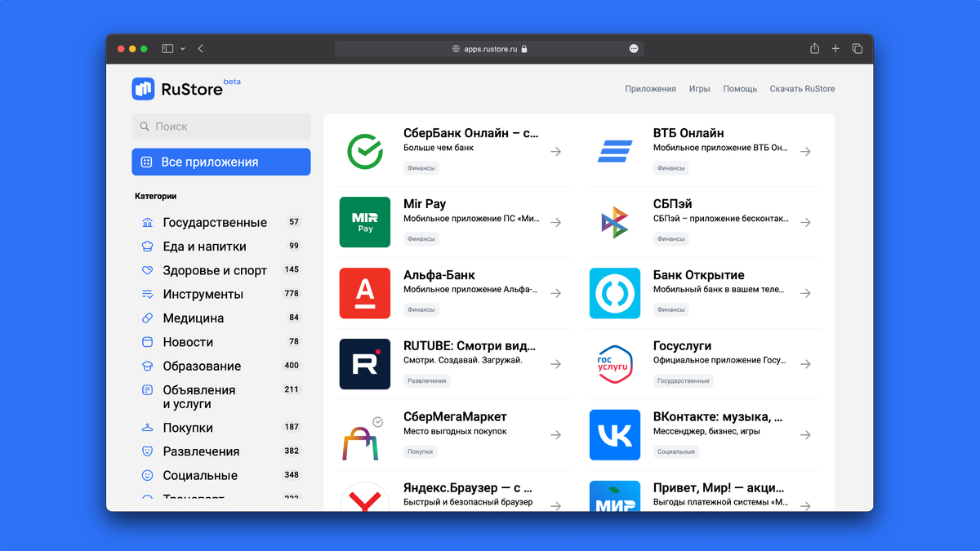
Task: Open the RUTUBE: Смотри вид... title
Action: click(470, 346)
